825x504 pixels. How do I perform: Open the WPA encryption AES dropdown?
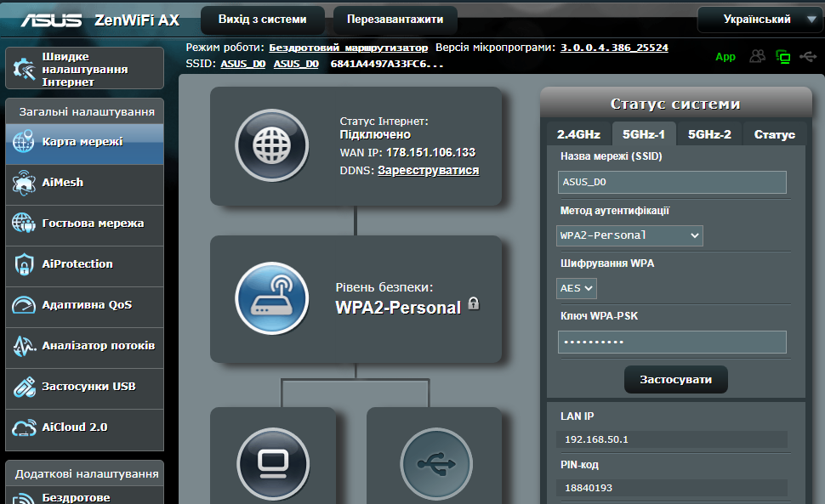tap(576, 288)
